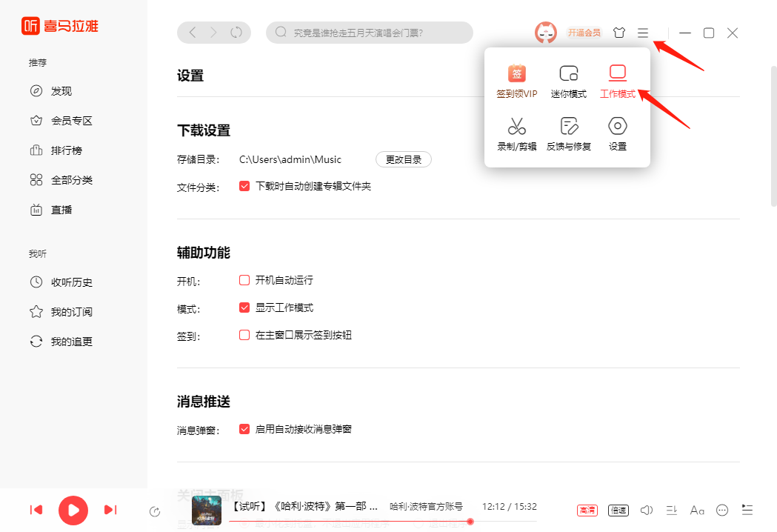The width and height of the screenshot is (777, 532).
Task: Open 迷你模式 mini mode from the popup menu
Action: tap(568, 74)
